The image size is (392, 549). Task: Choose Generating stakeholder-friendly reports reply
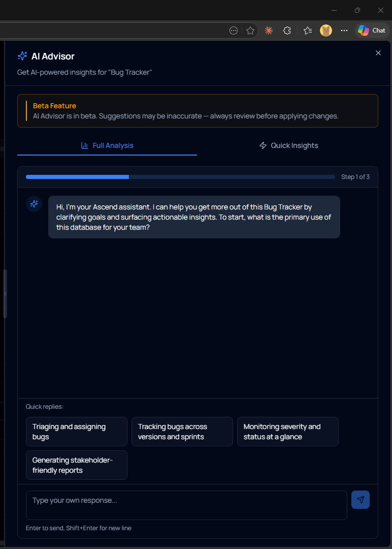point(76,465)
